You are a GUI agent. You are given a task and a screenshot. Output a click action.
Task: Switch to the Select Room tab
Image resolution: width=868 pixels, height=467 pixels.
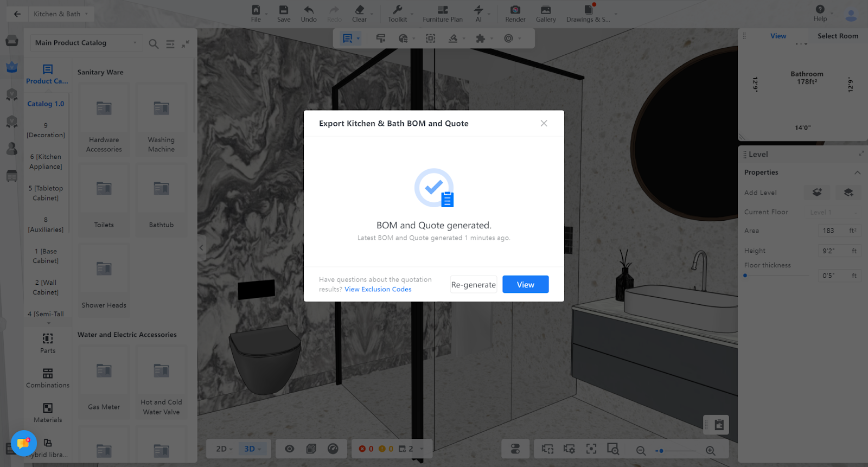(838, 36)
